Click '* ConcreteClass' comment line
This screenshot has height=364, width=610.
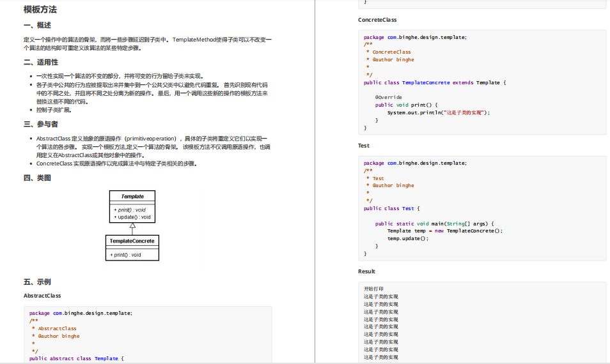point(388,52)
